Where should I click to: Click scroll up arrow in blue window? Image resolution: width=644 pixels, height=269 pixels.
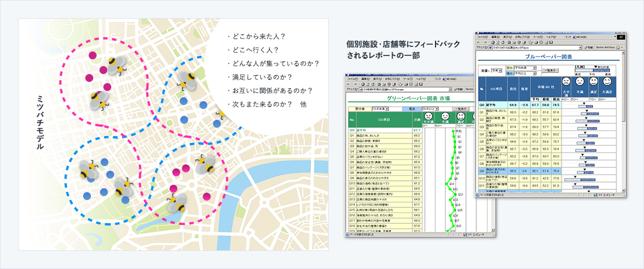[x=623, y=53]
